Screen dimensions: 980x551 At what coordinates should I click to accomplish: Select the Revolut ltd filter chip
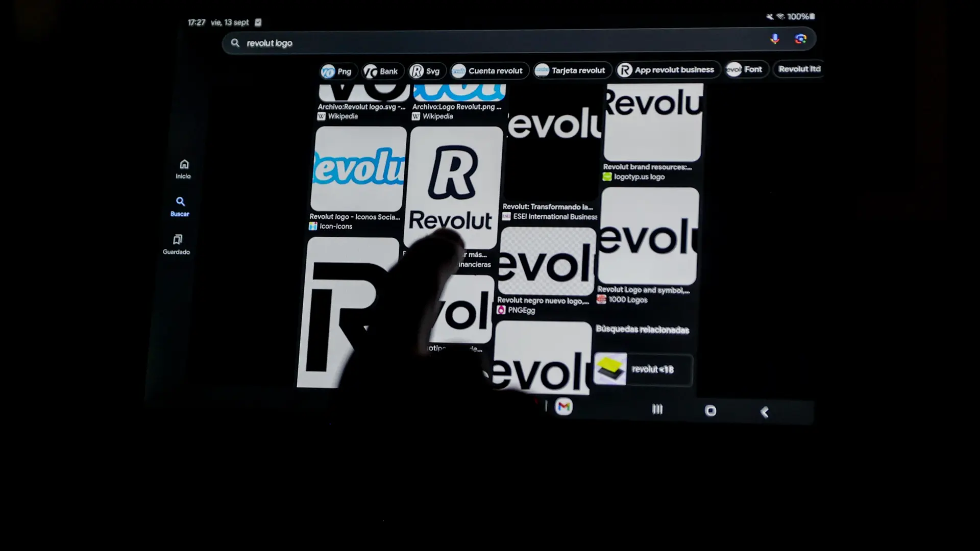(x=799, y=69)
